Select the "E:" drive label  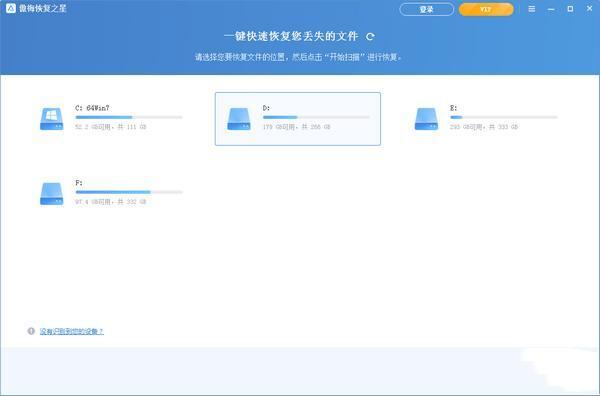click(x=453, y=108)
